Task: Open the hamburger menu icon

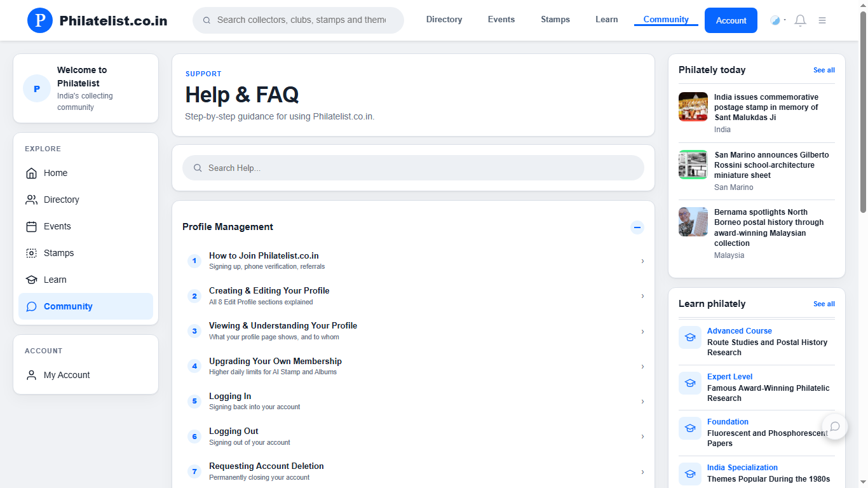Action: point(822,20)
